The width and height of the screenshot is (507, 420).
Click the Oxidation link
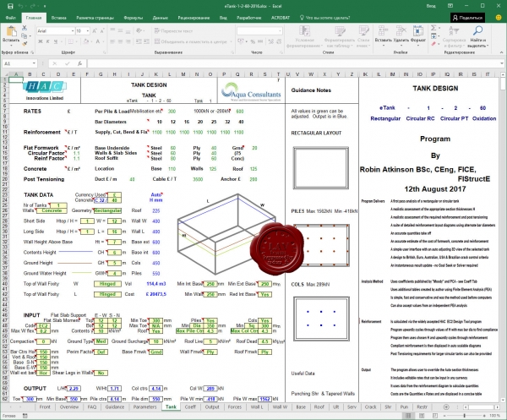pos(484,118)
